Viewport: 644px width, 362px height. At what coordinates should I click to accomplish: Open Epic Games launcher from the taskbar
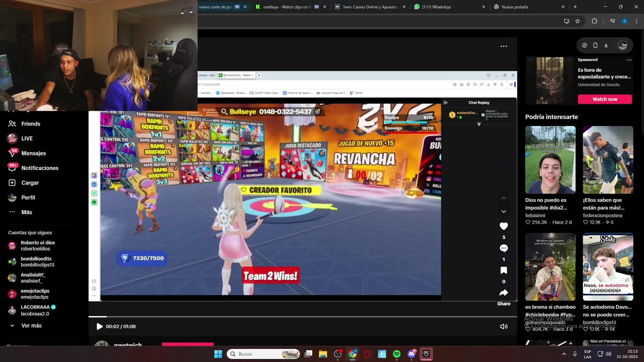[426, 354]
